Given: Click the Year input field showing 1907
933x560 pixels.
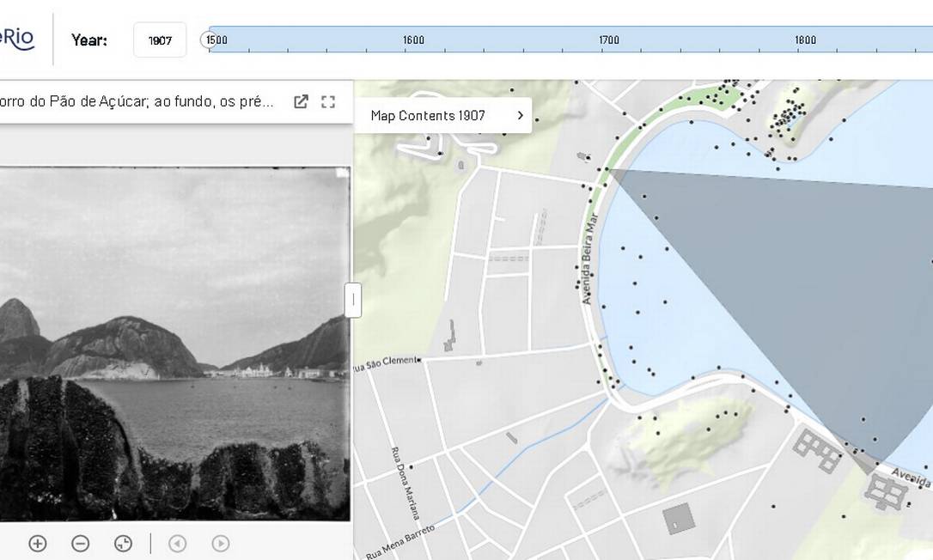Looking at the screenshot, I should pyautogui.click(x=160, y=40).
